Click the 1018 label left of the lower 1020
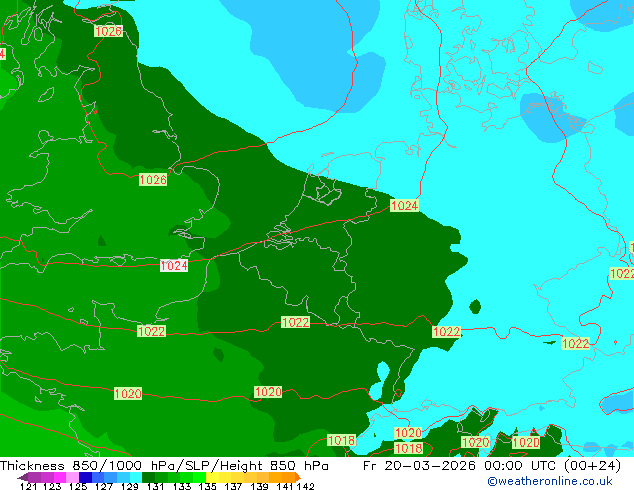This screenshot has width=634, height=490. [341, 440]
